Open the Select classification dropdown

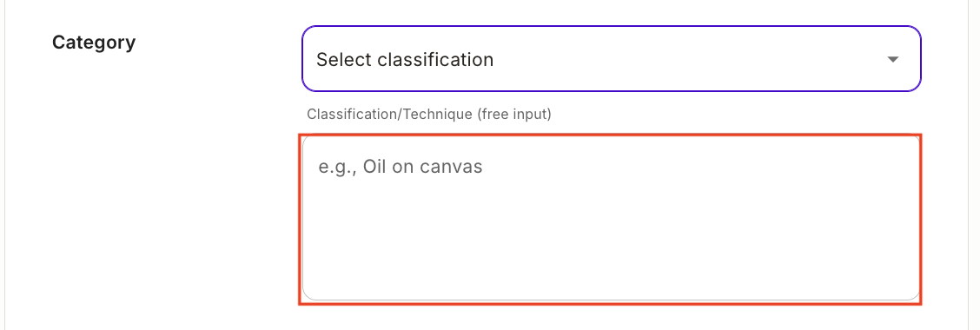(x=612, y=59)
